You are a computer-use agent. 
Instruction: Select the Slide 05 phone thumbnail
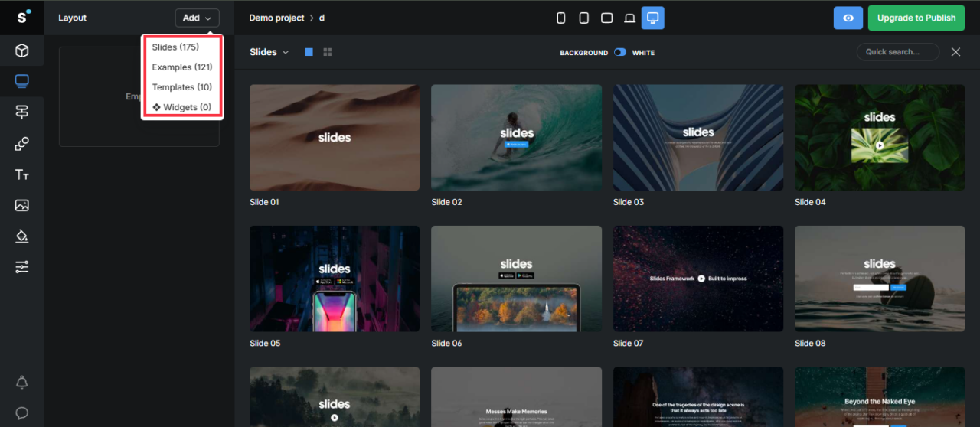pos(335,279)
